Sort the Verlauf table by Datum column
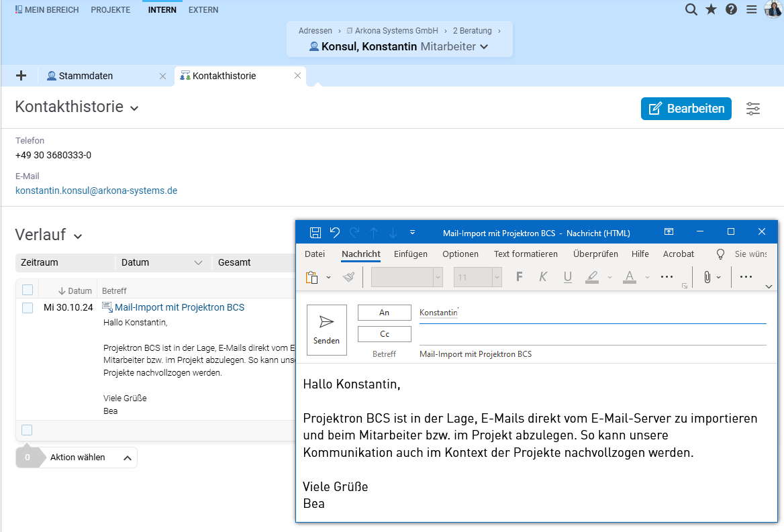784x532 pixels. tap(75, 290)
